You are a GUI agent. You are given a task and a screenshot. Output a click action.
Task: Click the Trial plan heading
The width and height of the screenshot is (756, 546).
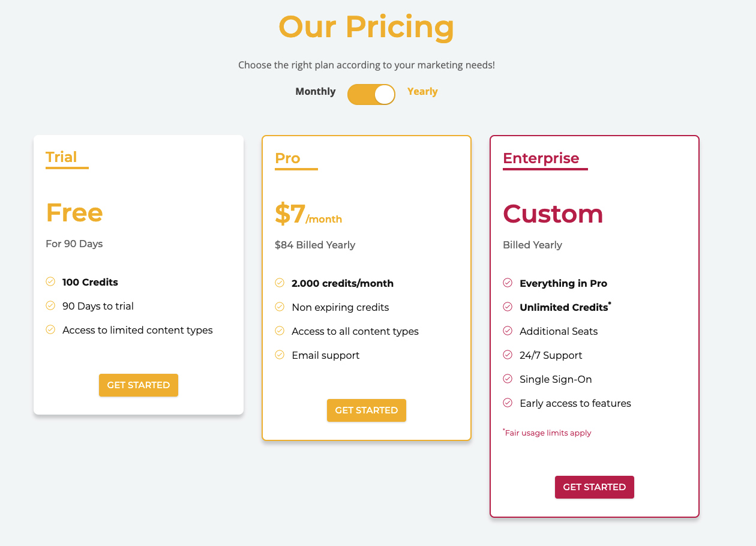pos(61,157)
